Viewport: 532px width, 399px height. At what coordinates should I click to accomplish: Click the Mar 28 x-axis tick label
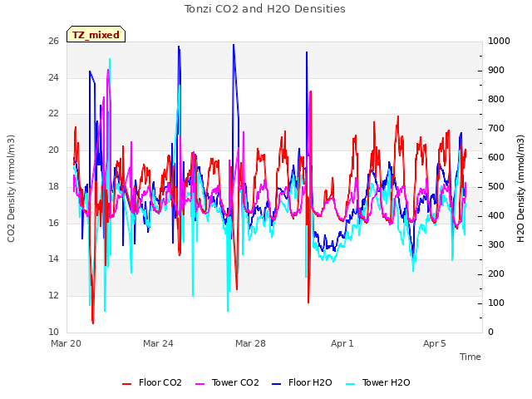click(x=250, y=343)
